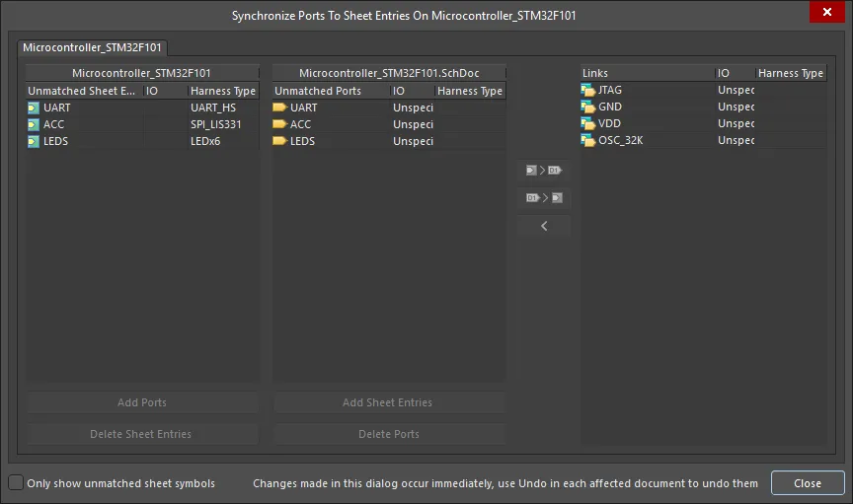Viewport: 853px width, 504px height.
Task: Select the UART row in Unmatched Ports
Action: click(x=388, y=108)
